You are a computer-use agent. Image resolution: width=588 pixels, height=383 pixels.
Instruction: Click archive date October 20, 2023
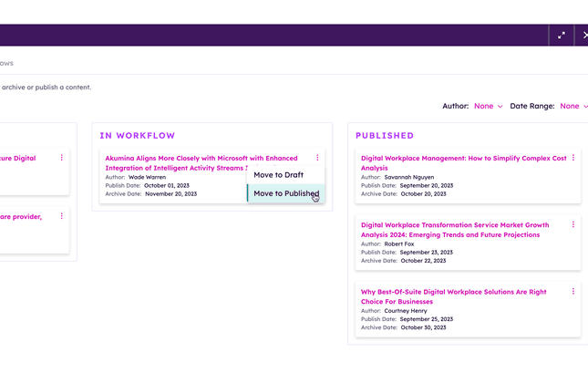(423, 194)
